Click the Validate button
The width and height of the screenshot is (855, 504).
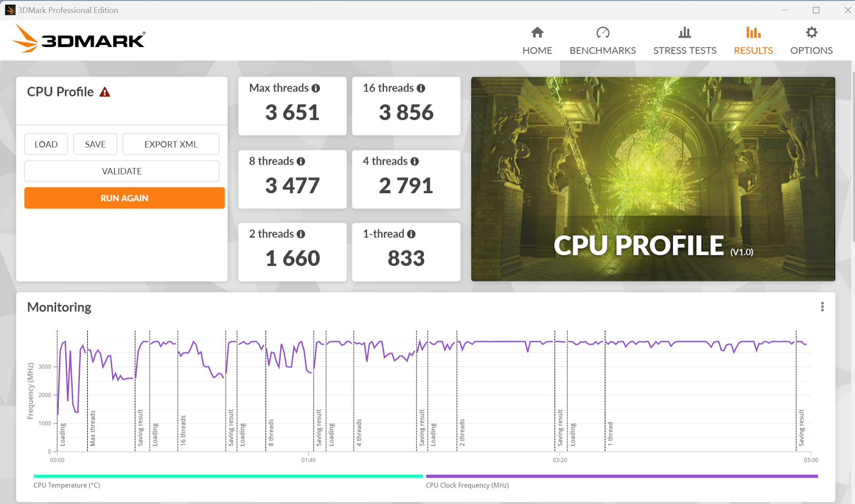122,171
